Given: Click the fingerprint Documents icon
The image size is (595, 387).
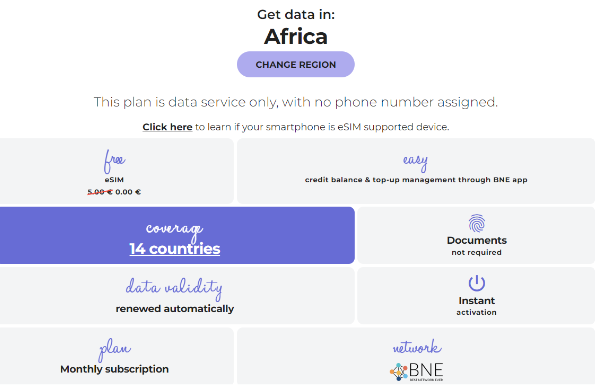Looking at the screenshot, I should (x=477, y=223).
